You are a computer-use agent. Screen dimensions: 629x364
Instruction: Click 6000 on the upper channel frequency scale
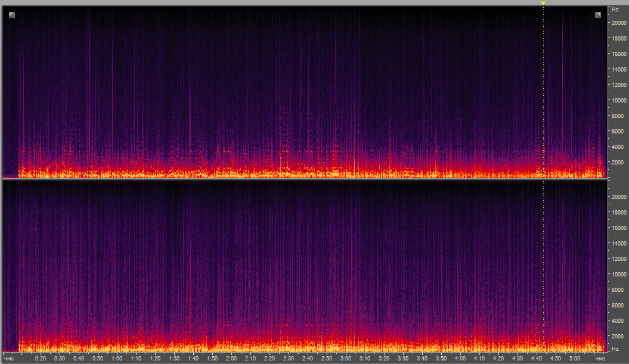point(617,132)
